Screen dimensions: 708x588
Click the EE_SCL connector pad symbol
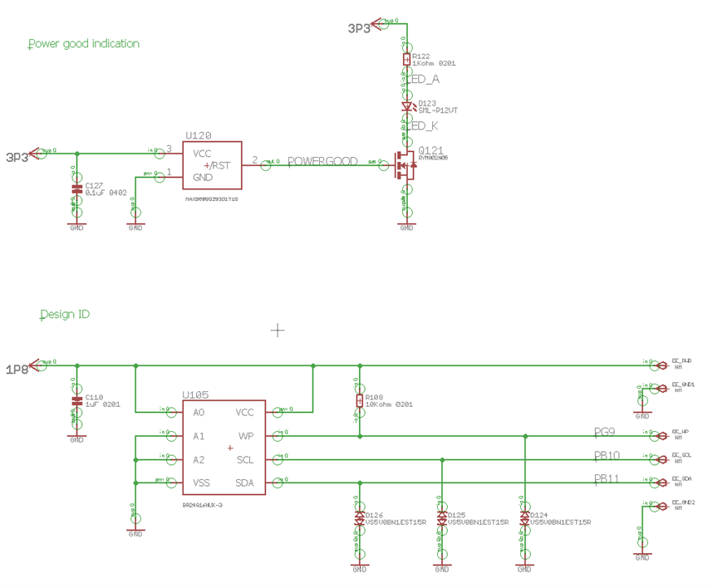[x=662, y=459]
